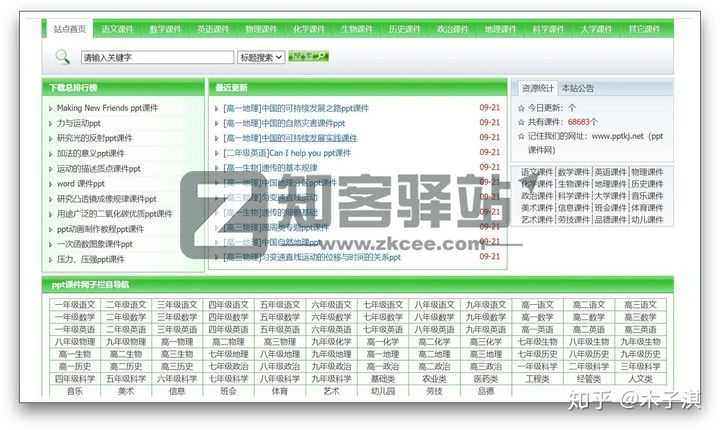
Task: Select 九年级英语 in the category table
Action: tap(486, 329)
